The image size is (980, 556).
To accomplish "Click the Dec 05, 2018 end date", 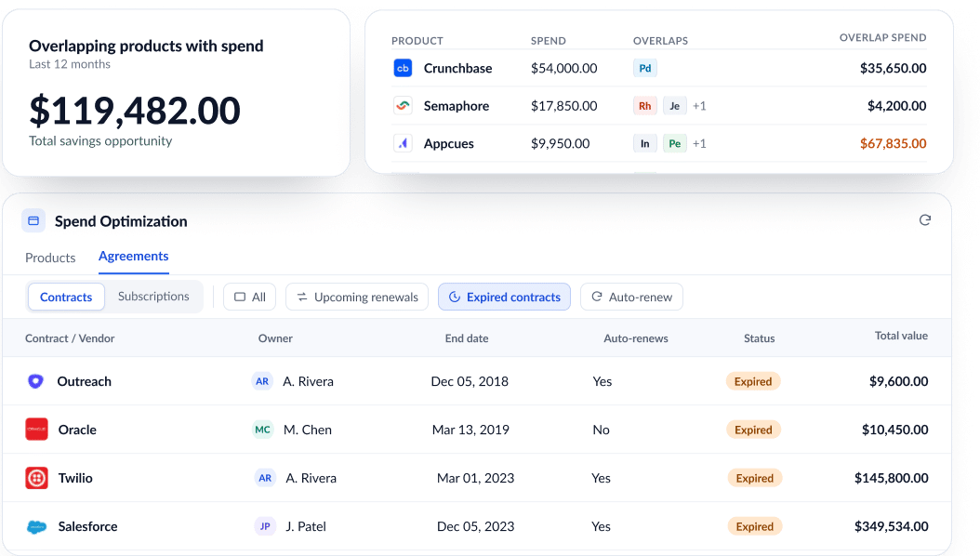I will tap(470, 381).
